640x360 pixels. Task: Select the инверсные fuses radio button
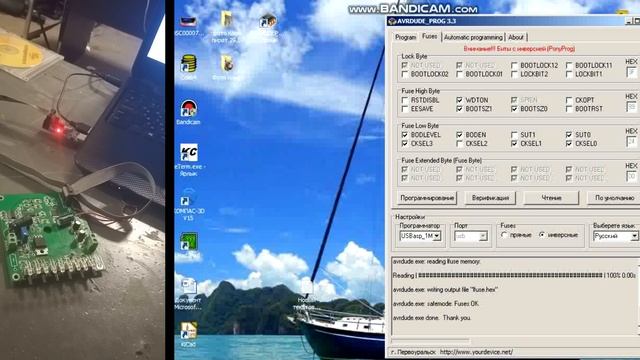(542, 235)
